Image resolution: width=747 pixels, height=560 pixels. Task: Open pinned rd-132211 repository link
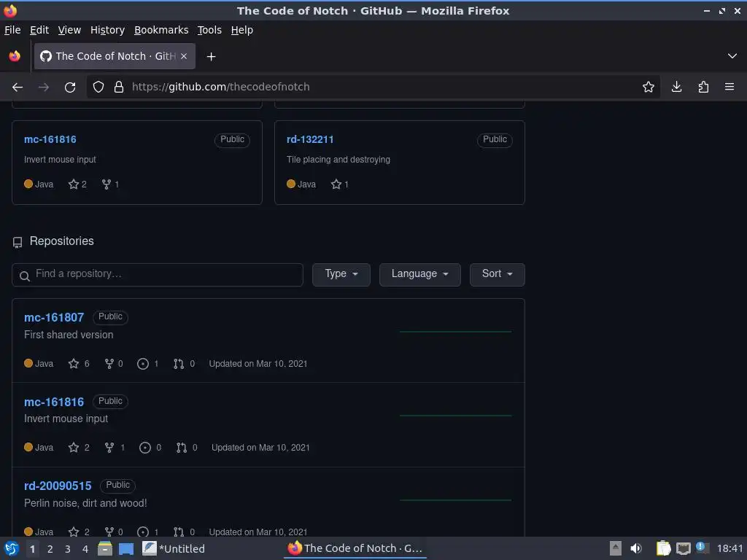[x=310, y=139]
